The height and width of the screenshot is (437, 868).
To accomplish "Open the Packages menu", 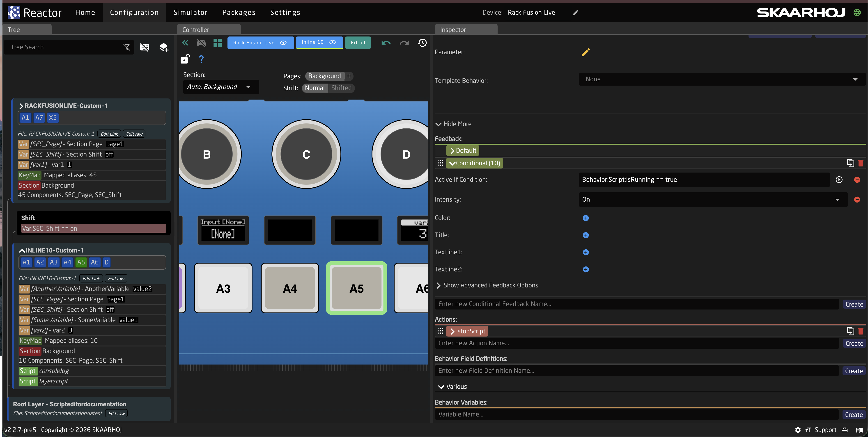I will [239, 12].
